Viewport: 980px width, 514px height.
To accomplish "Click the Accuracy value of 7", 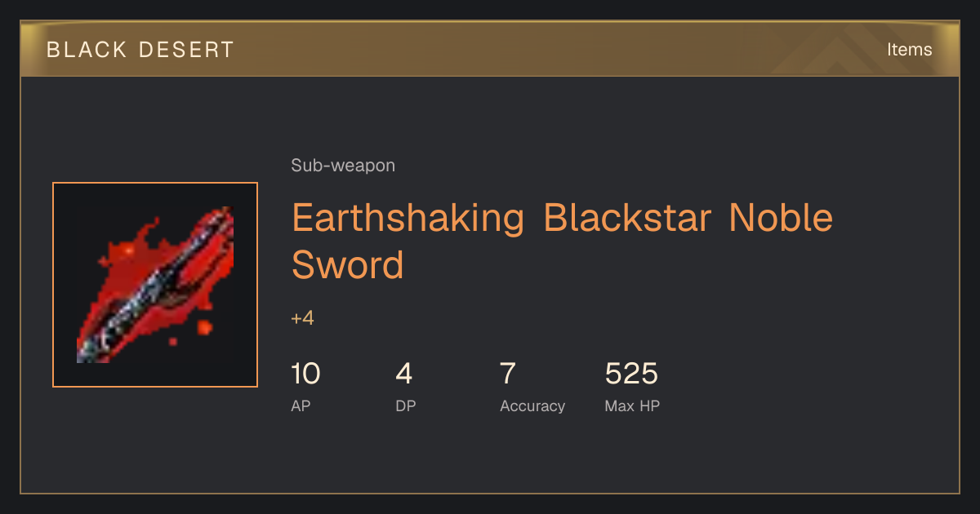I will 508,374.
